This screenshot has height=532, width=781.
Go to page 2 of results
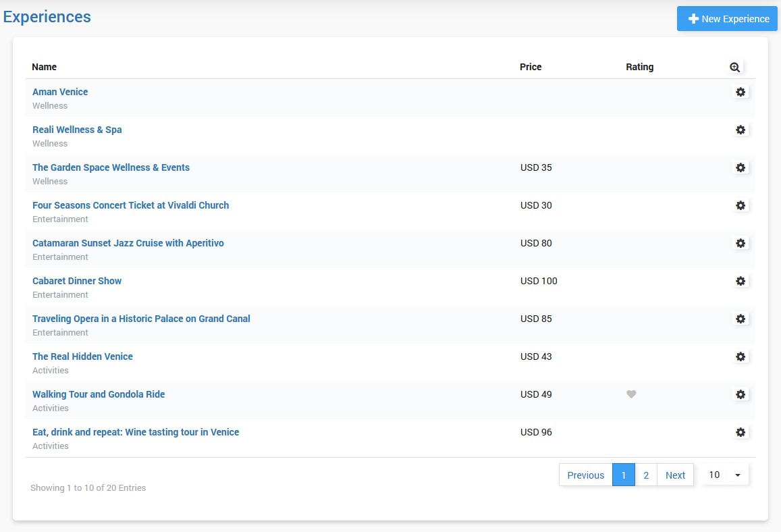(646, 475)
